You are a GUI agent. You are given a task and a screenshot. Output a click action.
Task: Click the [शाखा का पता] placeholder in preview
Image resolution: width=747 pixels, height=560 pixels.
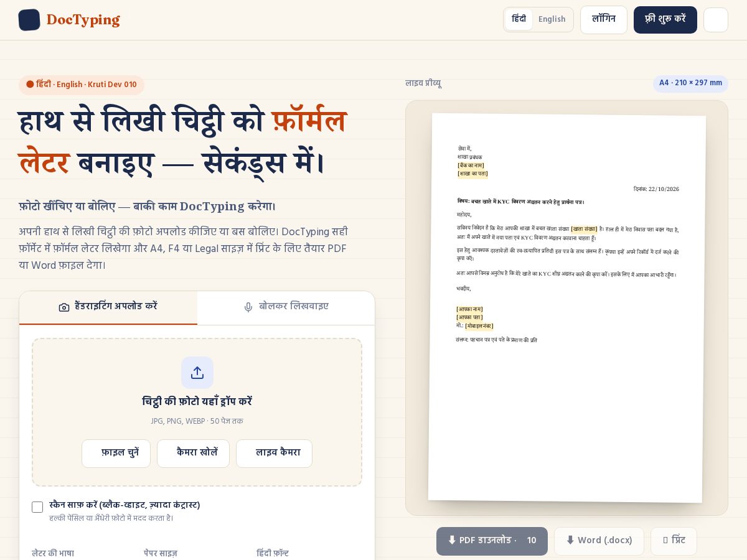tap(471, 174)
